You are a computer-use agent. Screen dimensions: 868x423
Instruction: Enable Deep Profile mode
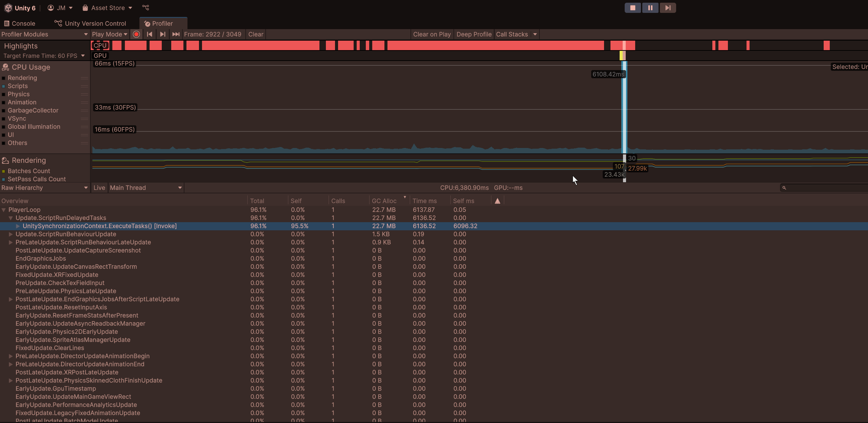[x=474, y=34]
